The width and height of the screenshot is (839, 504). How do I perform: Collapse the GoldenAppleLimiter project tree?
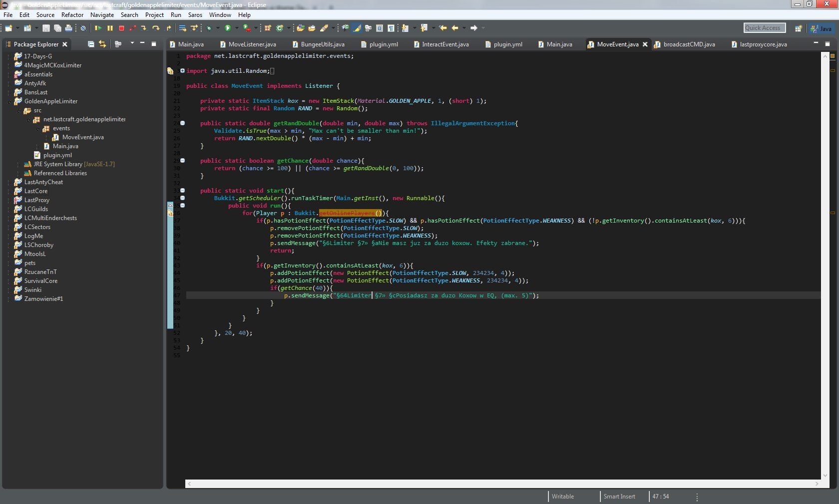point(9,102)
